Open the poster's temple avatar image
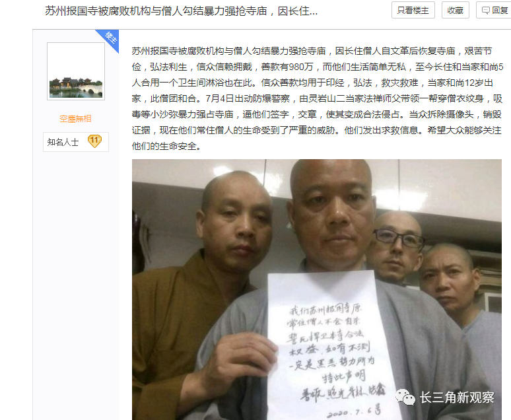The width and height of the screenshot is (511, 420). pyautogui.click(x=76, y=71)
